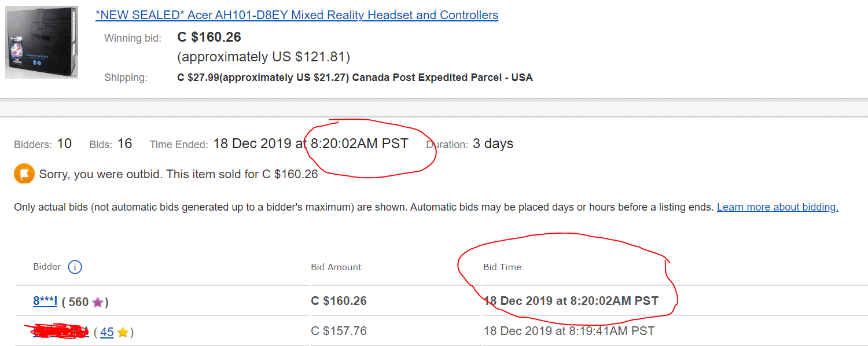Sort by the Bidder column header
868x346 pixels.
click(46, 267)
